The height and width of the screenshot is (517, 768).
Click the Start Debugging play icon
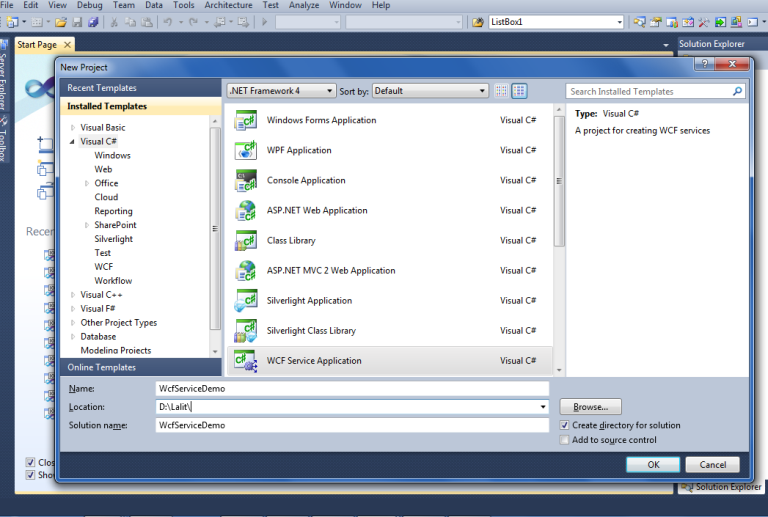(x=264, y=22)
